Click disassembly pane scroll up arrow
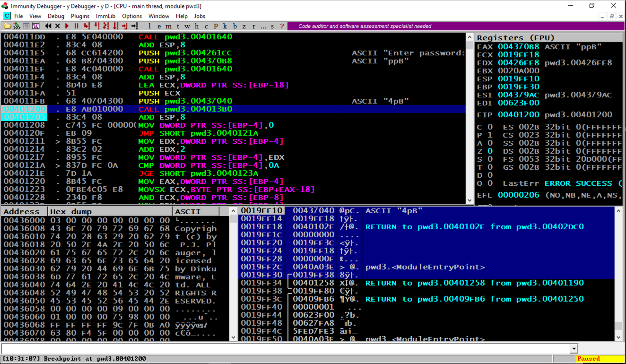The height and width of the screenshot is (364, 626). [469, 37]
